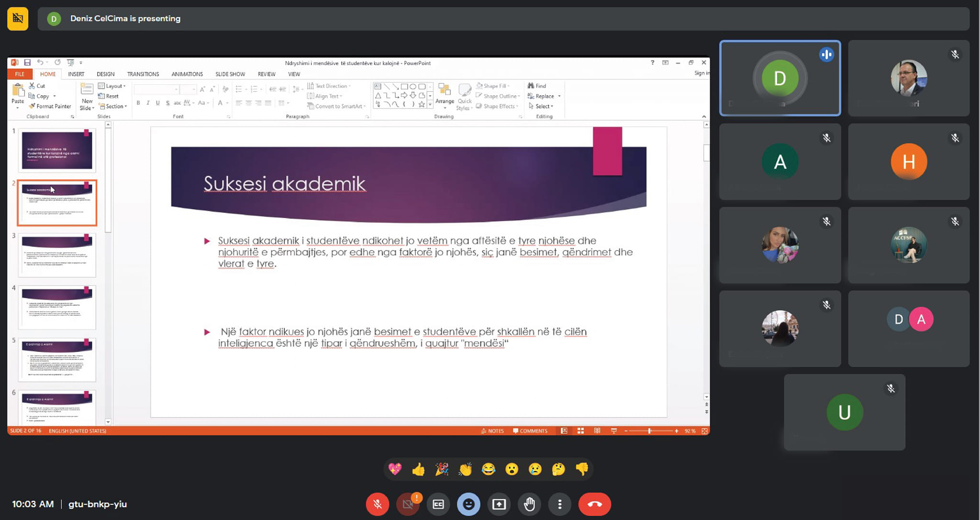This screenshot has height=520, width=980.
Task: Send the party popper reaction
Action: click(442, 469)
